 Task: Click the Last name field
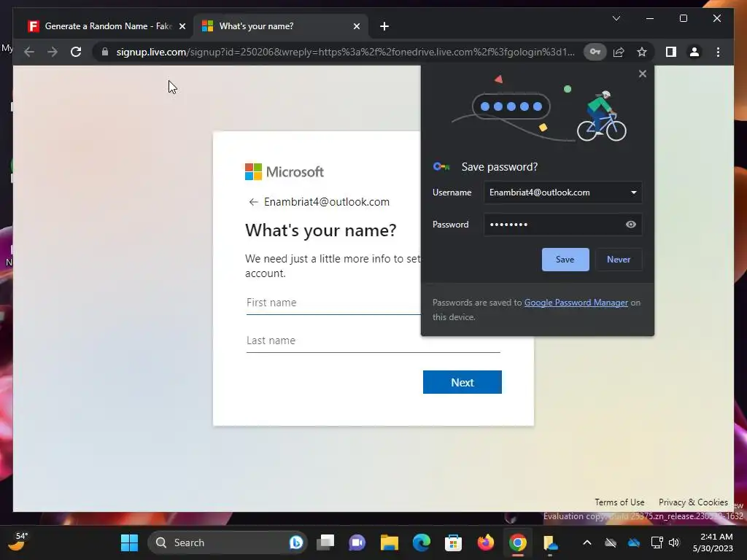[x=373, y=341]
